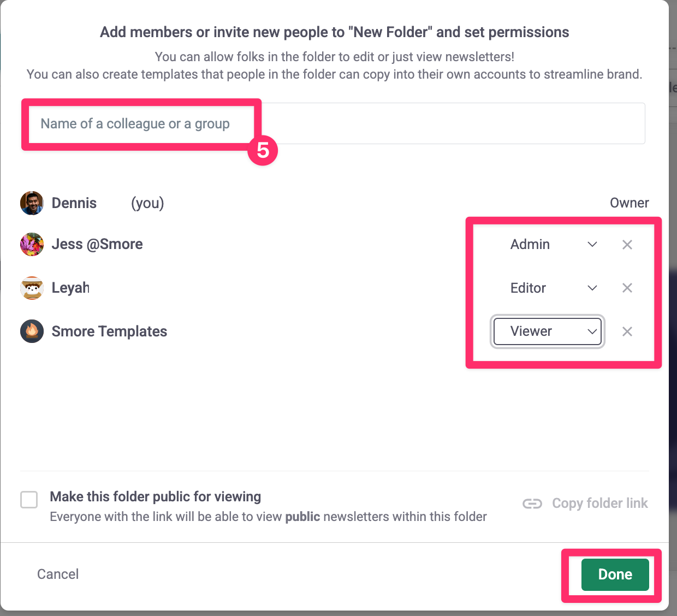Image resolution: width=677 pixels, height=616 pixels.
Task: Focus the colleague or group name field
Action: tap(333, 124)
